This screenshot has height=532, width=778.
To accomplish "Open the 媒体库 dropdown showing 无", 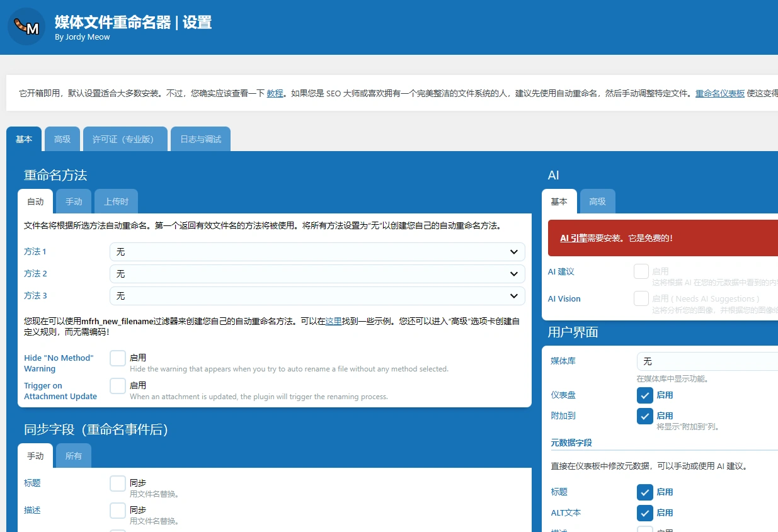I will (x=707, y=361).
